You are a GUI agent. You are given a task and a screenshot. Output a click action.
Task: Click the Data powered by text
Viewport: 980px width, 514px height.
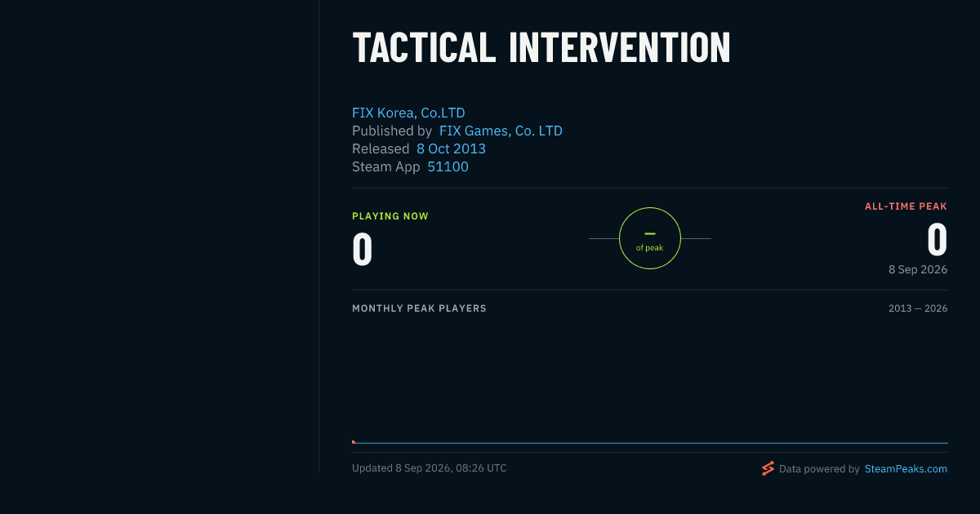point(819,469)
